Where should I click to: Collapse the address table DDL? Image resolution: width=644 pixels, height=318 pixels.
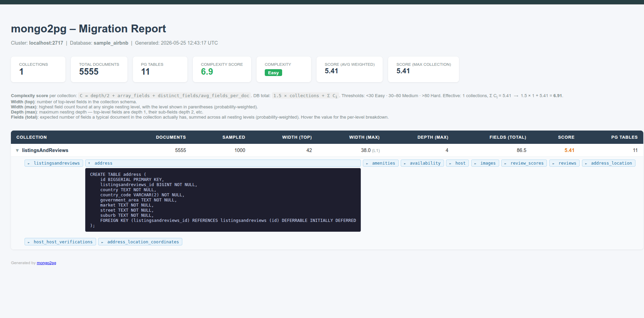click(223, 163)
